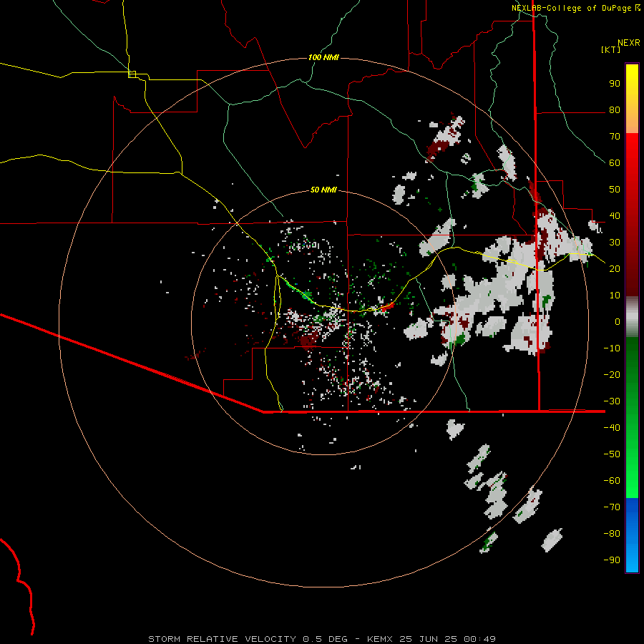Click the 20 value on the velocity scale
The height and width of the screenshot is (644, 644).
coord(615,268)
